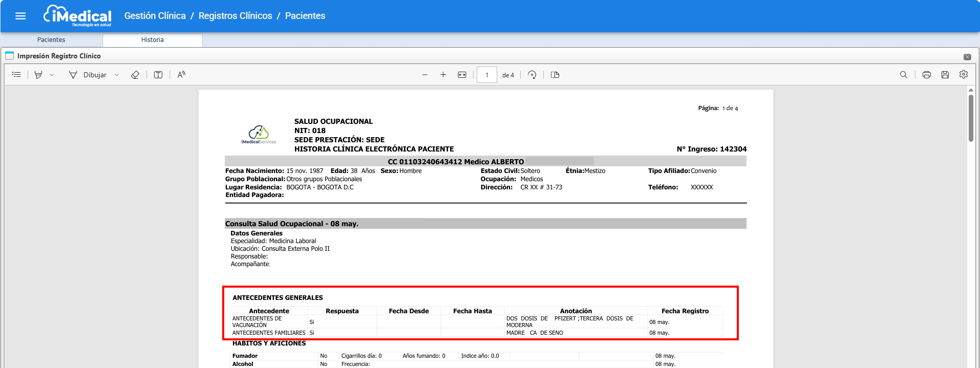Image resolution: width=980 pixels, height=368 pixels.
Task: Zoom out of the PDF document
Action: pos(425,75)
